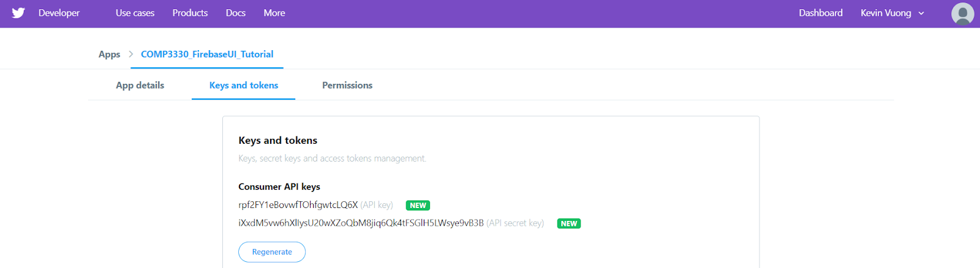The width and height of the screenshot is (980, 268).
Task: Click the Developer home link
Action: (x=59, y=13)
